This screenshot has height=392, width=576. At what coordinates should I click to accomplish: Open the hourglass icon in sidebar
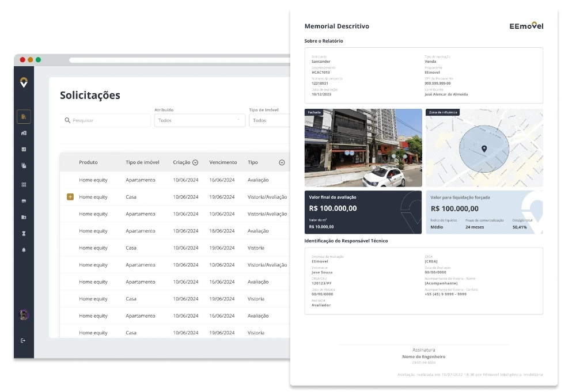[24, 234]
